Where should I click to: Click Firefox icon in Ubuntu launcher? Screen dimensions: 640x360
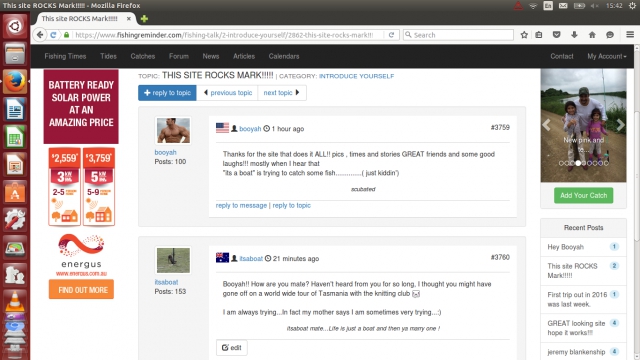click(15, 82)
